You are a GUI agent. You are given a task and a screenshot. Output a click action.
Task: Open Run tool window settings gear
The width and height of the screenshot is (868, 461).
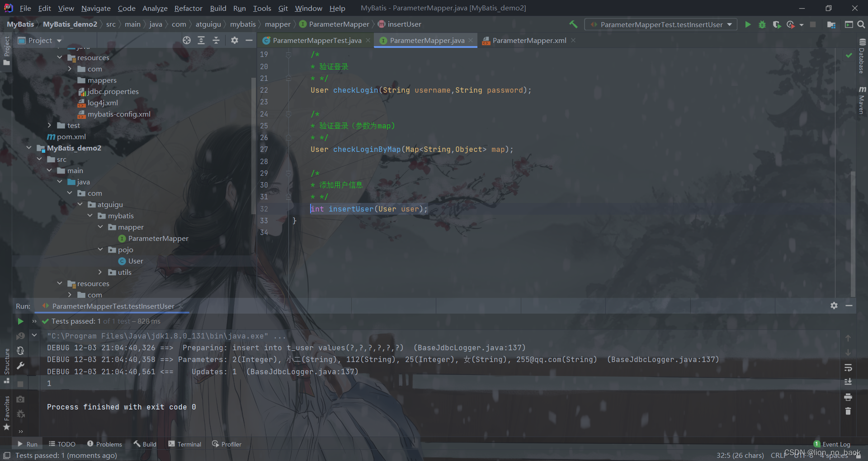coord(834,306)
